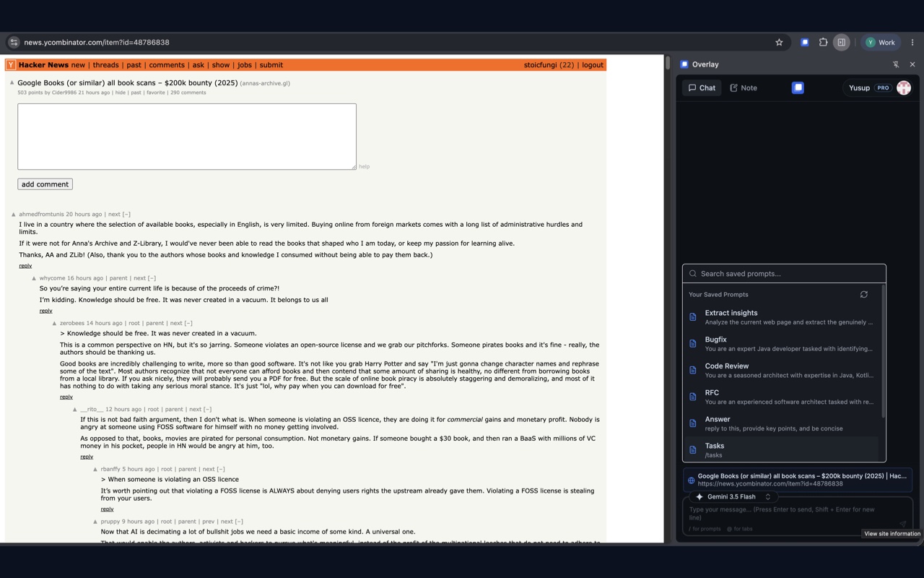Open the browser Extensions puzzle icon

(823, 43)
